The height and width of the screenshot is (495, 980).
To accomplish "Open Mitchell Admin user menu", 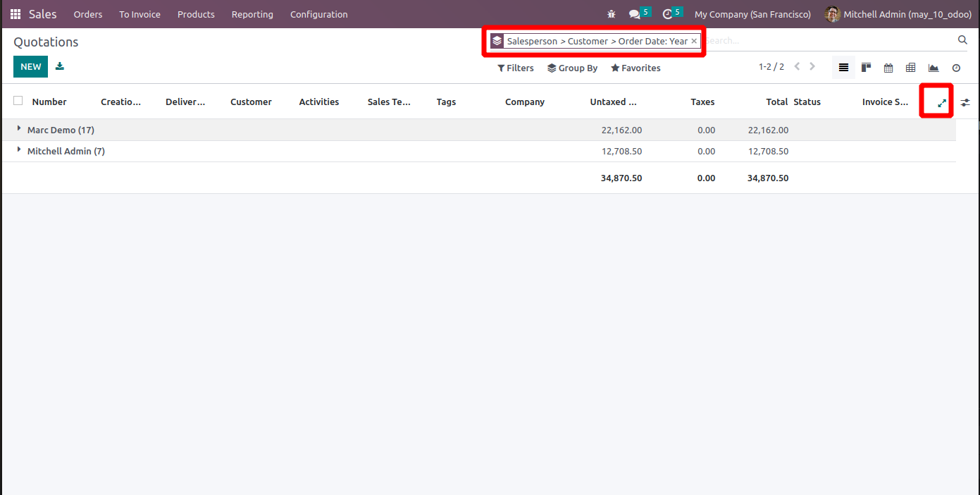I will point(898,14).
